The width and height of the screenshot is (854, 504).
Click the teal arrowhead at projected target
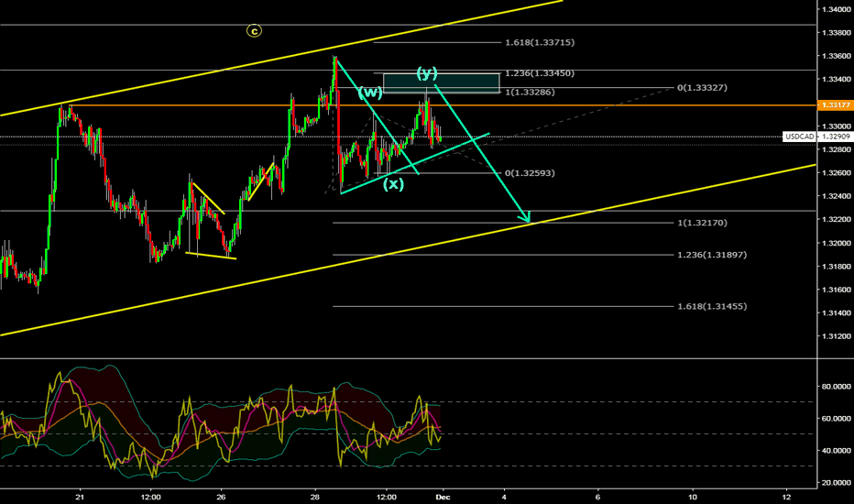[524, 217]
